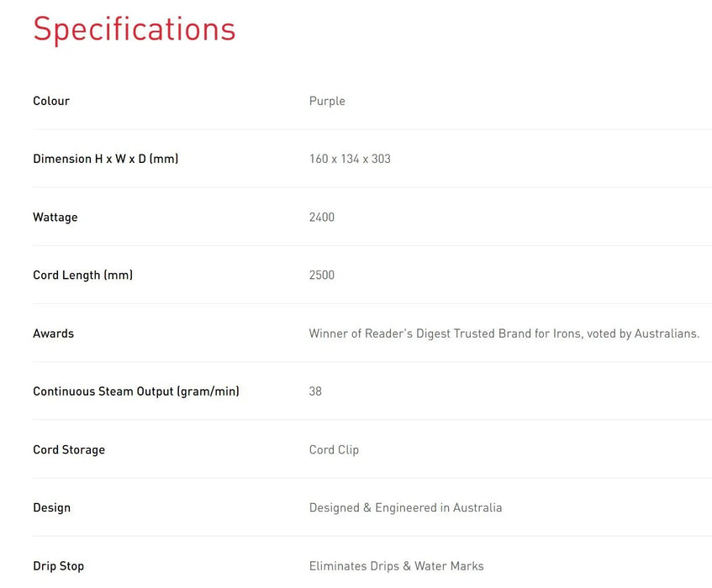The height and width of the screenshot is (588, 712).
Task: Select the Cord Storage row label
Action: pos(69,449)
